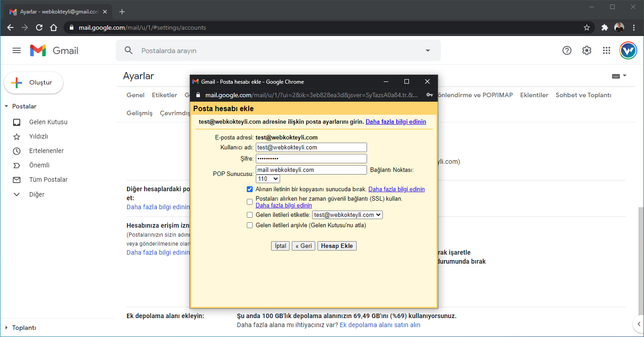Expand the search options arrow
This screenshot has width=644, height=337.
pyautogui.click(x=428, y=50)
